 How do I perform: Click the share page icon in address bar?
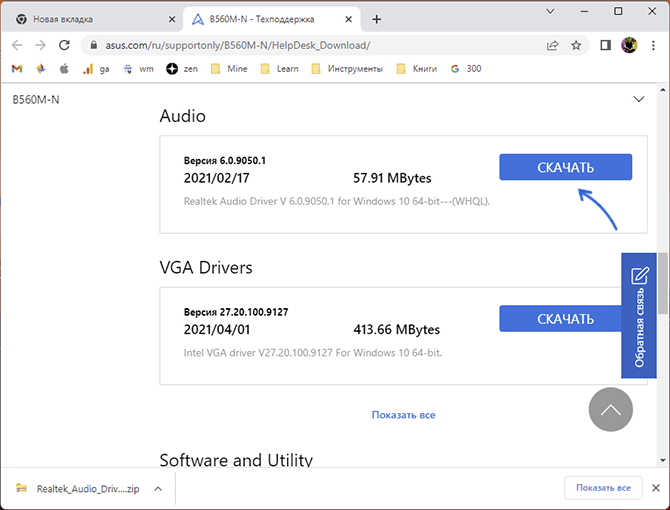point(552,45)
